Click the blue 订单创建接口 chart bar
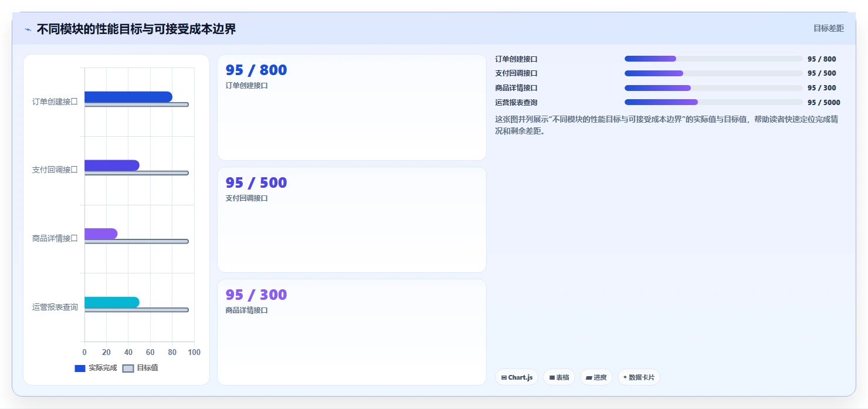Screen dimensions: 868x409 click(x=128, y=97)
